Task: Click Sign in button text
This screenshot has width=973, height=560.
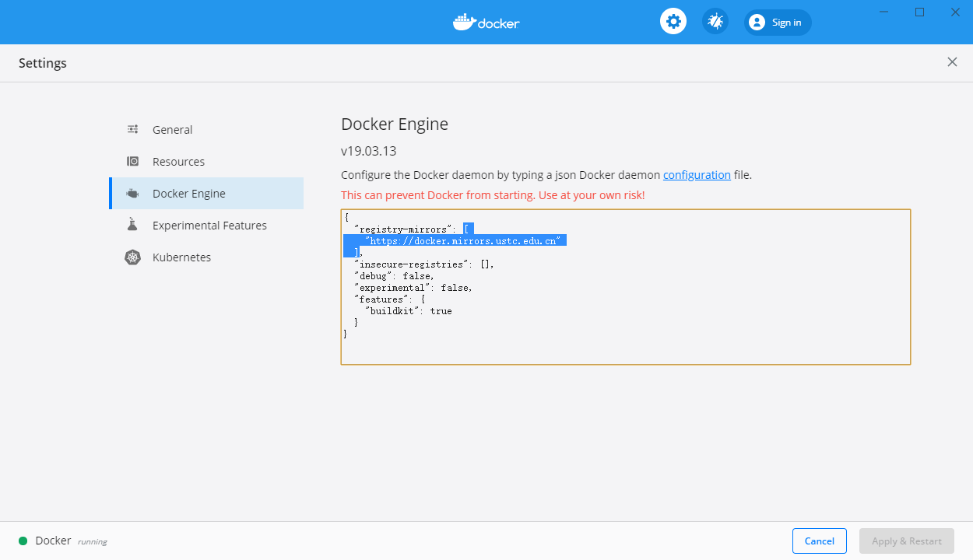Action: click(x=786, y=23)
